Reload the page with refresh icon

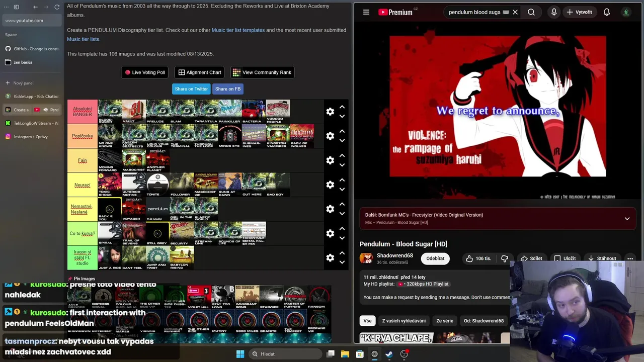[x=57, y=7]
